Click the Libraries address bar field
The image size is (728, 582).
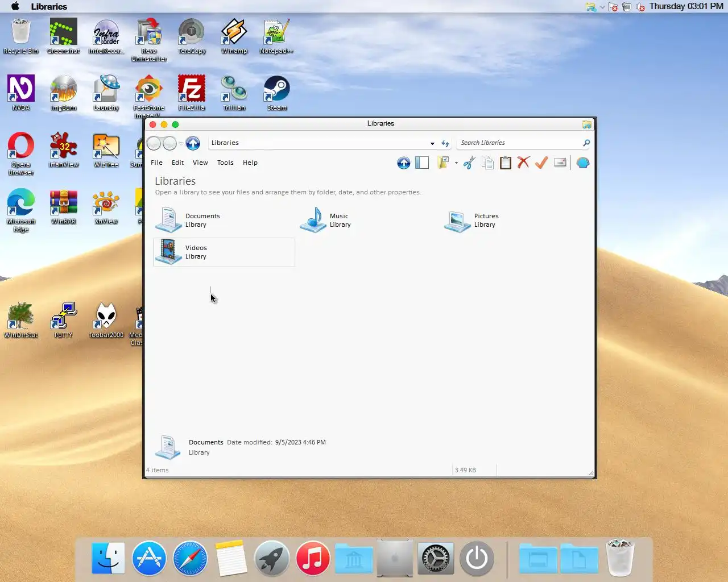point(318,143)
